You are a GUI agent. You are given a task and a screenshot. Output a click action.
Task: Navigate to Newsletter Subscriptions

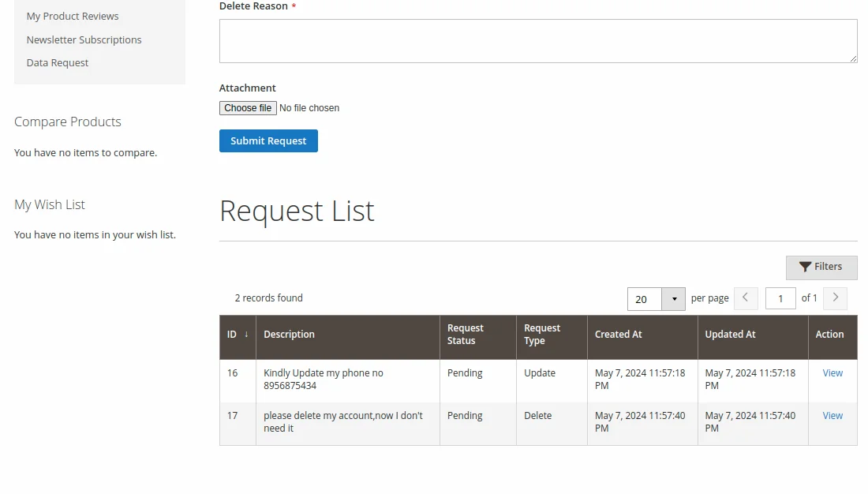[x=84, y=39]
